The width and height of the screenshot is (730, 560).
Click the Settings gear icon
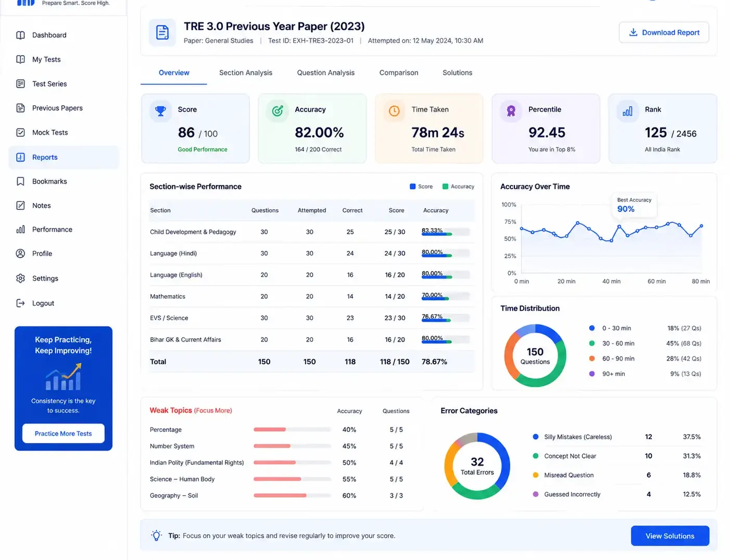click(20, 278)
